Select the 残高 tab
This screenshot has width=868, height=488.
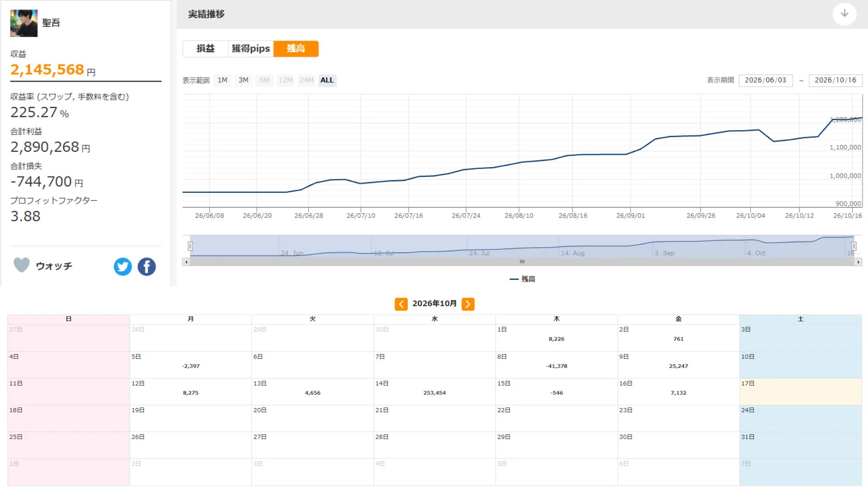[x=296, y=49]
